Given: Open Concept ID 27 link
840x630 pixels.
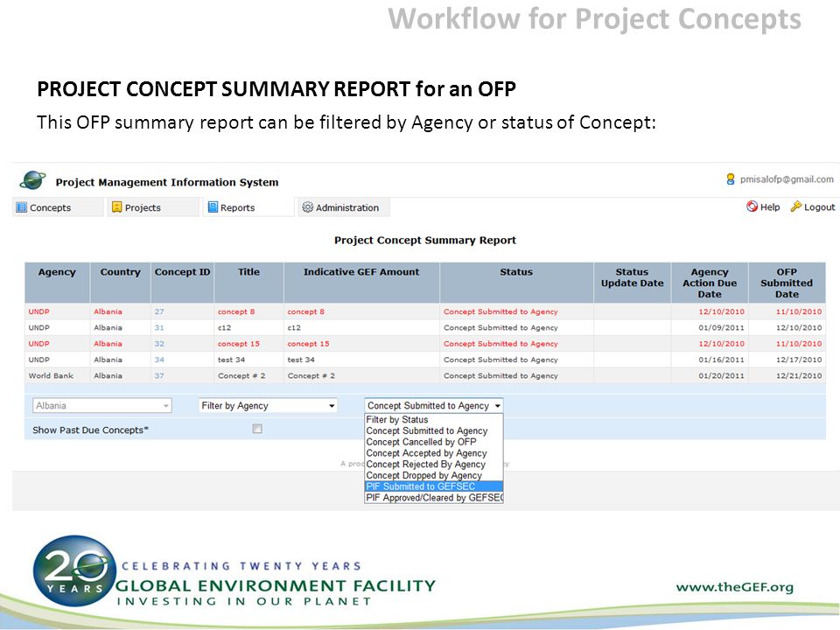Looking at the screenshot, I should 159,311.
